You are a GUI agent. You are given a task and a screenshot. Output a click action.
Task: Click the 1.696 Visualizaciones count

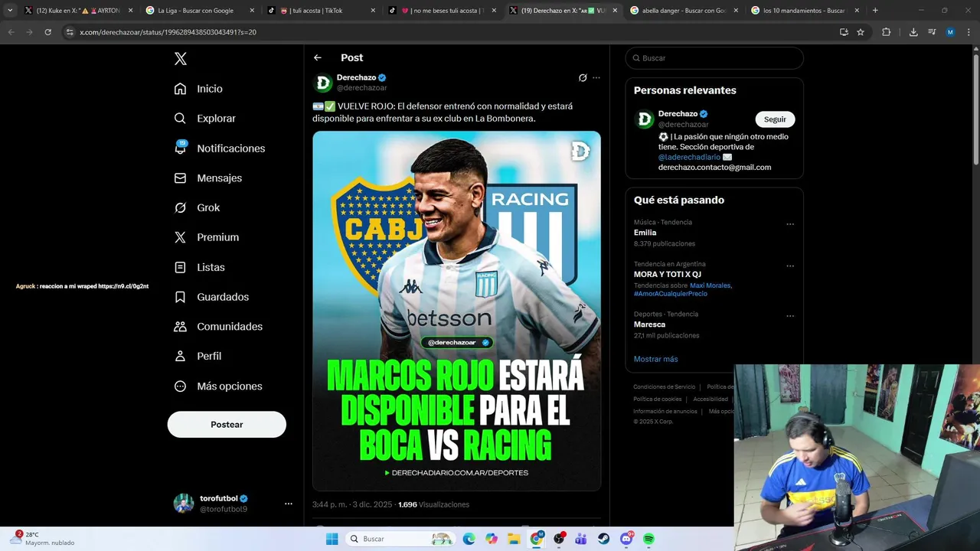[x=433, y=505]
